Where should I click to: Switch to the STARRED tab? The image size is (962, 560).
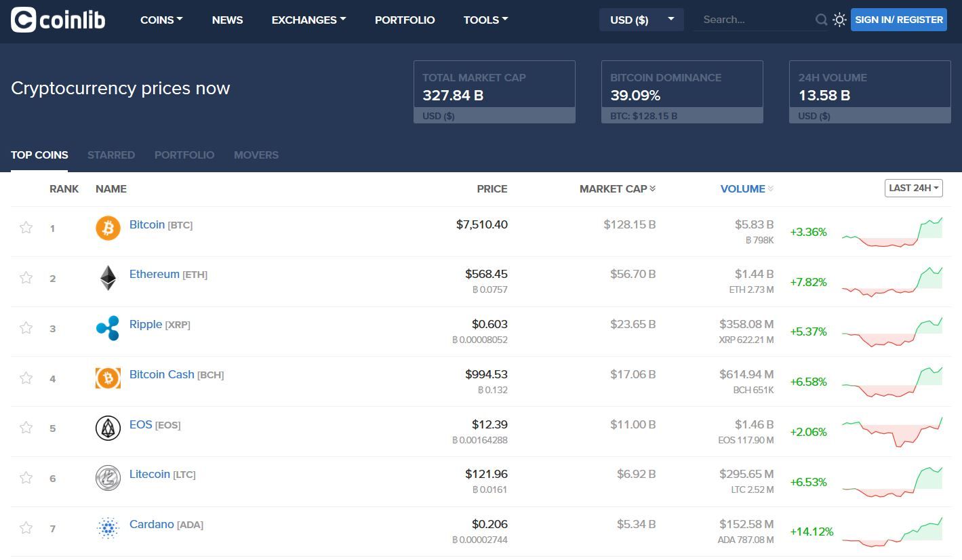pyautogui.click(x=111, y=155)
